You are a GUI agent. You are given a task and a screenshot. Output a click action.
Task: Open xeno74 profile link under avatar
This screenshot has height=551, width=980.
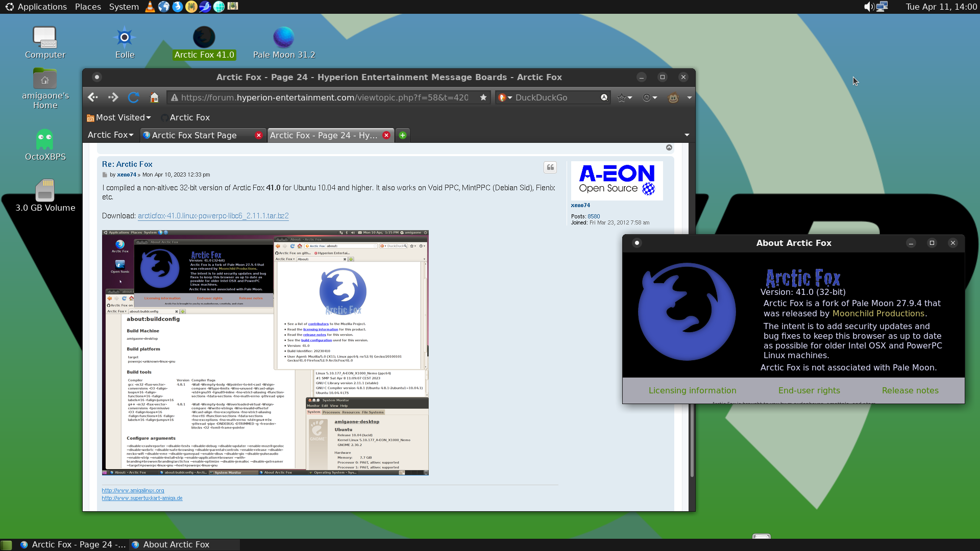580,205
